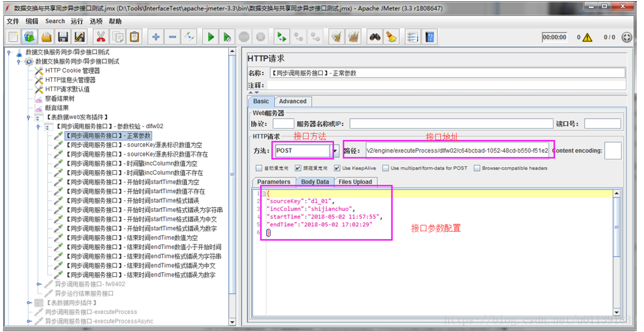The width and height of the screenshot is (644, 332).
Task: Expand the 异步调用服务接口-executeProcessAsync node
Action: (29, 321)
